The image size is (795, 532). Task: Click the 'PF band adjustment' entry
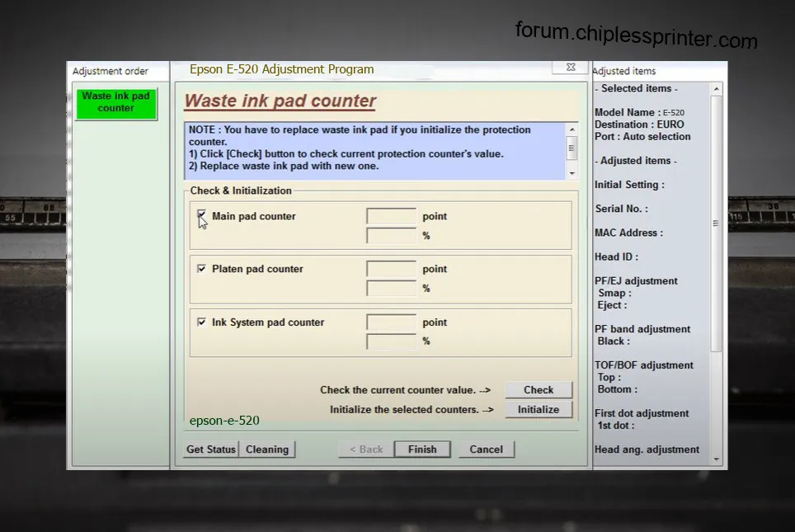click(642, 329)
